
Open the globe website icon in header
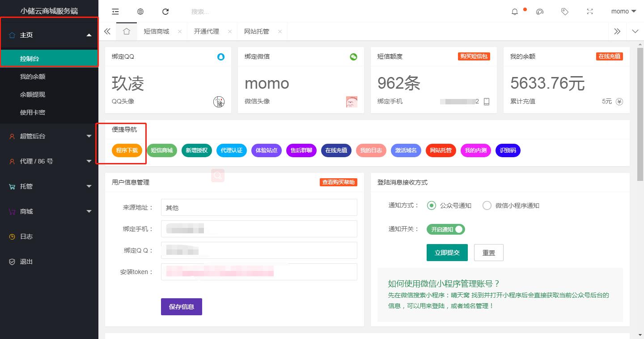[140, 12]
